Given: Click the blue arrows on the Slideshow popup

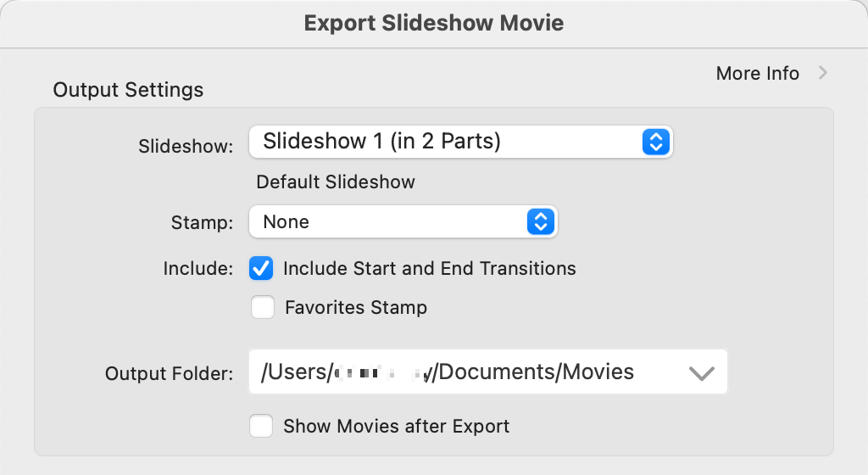Looking at the screenshot, I should 654,142.
